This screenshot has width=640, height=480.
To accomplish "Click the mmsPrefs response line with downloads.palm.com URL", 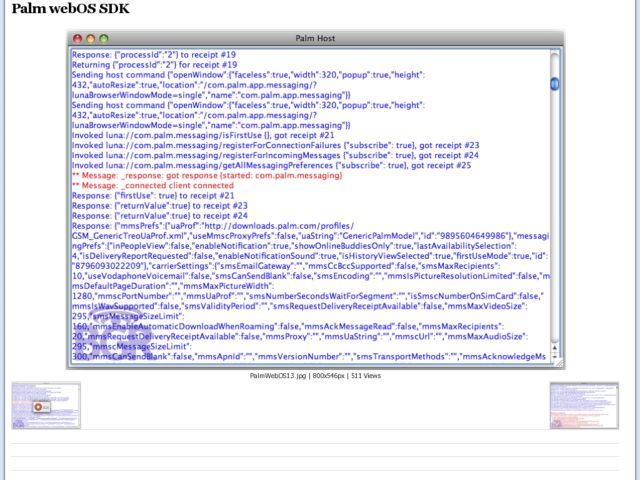I will (x=213, y=226).
